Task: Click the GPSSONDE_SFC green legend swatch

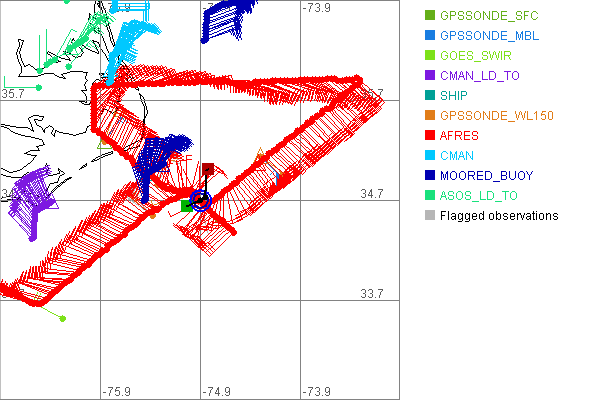Action: [x=430, y=16]
